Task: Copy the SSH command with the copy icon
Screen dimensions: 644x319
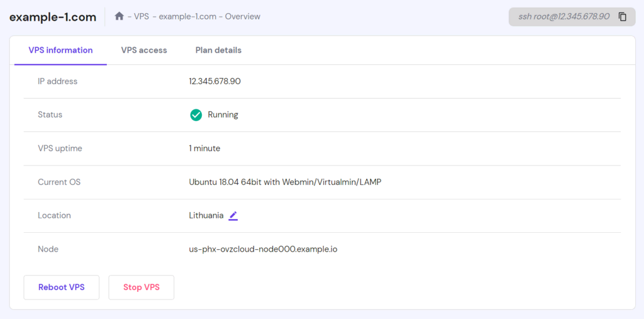Action: pos(623,17)
